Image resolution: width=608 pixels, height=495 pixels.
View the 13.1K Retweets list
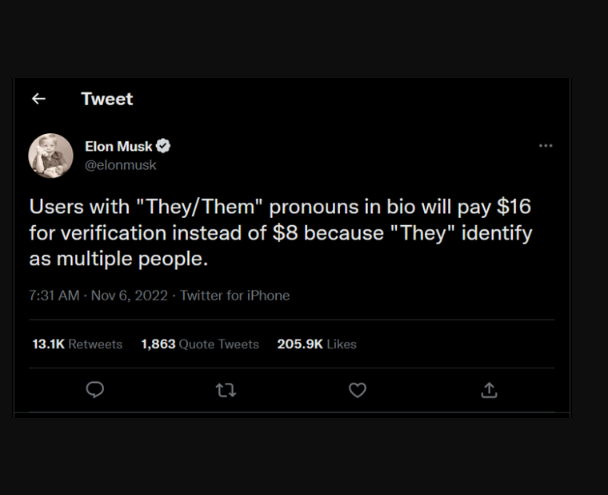coord(77,344)
